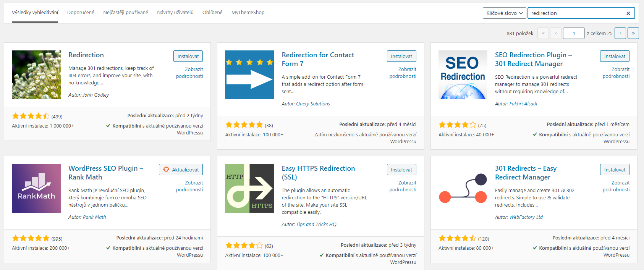644x270 pixels.
Task: Open author Rank Math link
Action: point(94,217)
